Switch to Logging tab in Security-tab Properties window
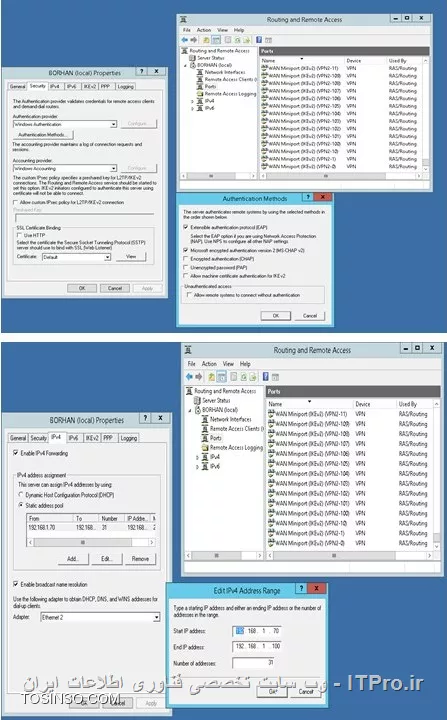This screenshot has width=447, height=720. (125, 86)
